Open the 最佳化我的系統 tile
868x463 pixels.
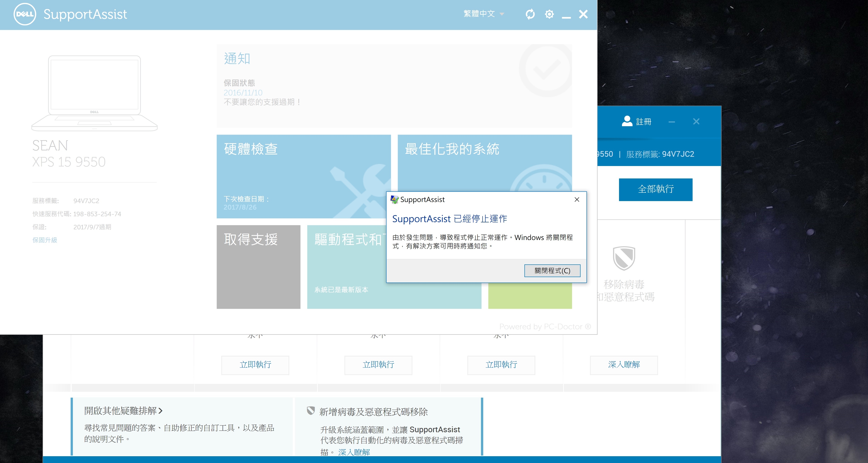[485, 163]
